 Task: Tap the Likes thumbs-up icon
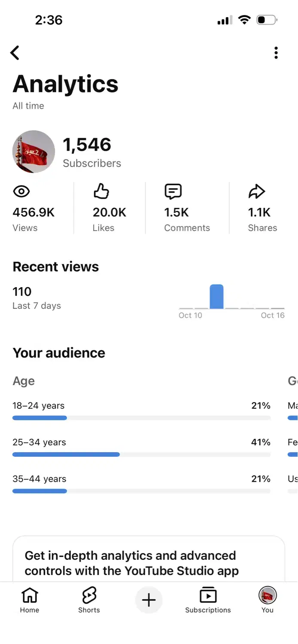[101, 191]
